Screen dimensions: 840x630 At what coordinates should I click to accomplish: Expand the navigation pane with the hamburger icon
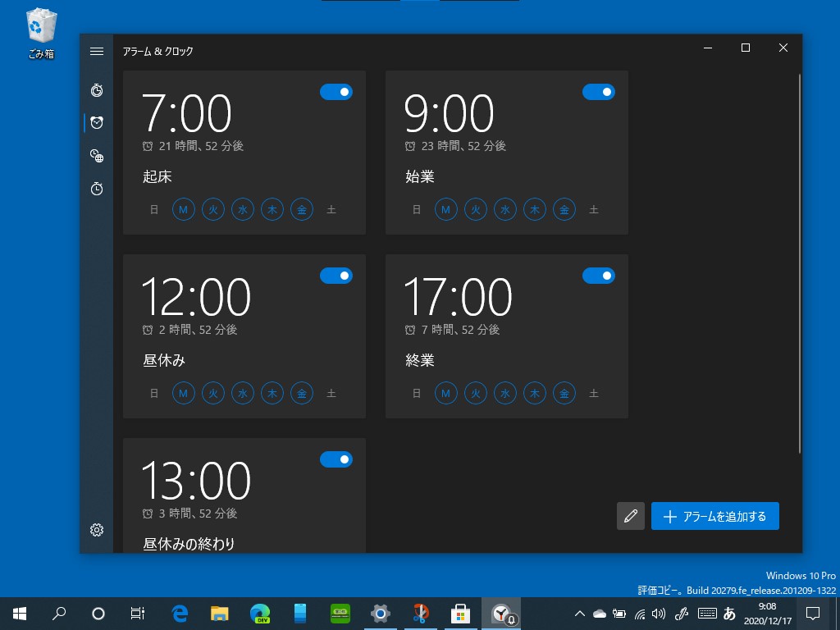(x=97, y=51)
